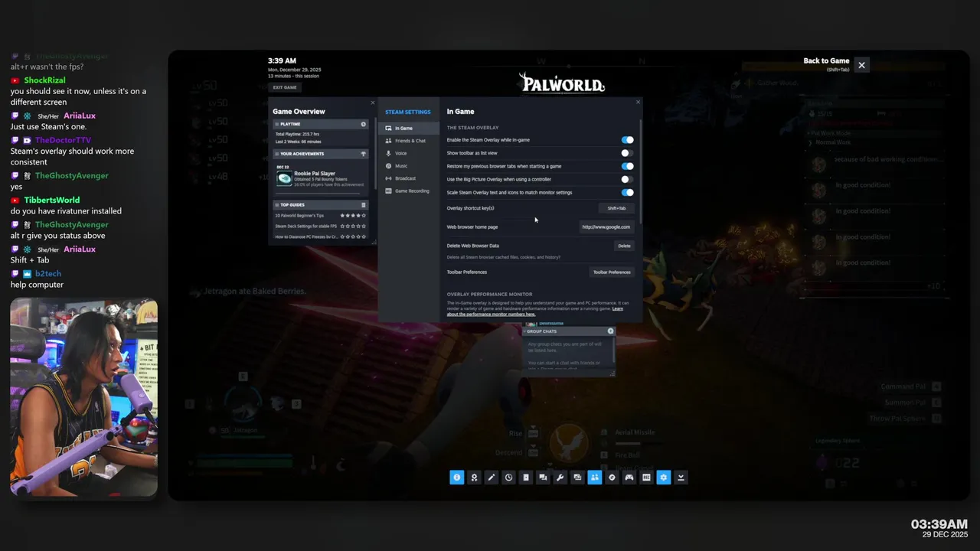Click chat username b2tech
This screenshot has height=551, width=980.
(x=48, y=273)
